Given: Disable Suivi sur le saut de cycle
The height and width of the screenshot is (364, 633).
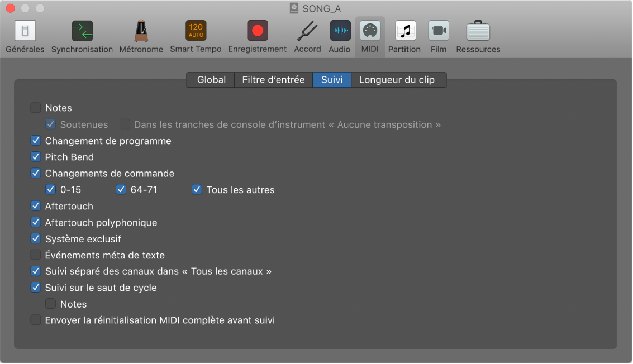Looking at the screenshot, I should coord(36,288).
